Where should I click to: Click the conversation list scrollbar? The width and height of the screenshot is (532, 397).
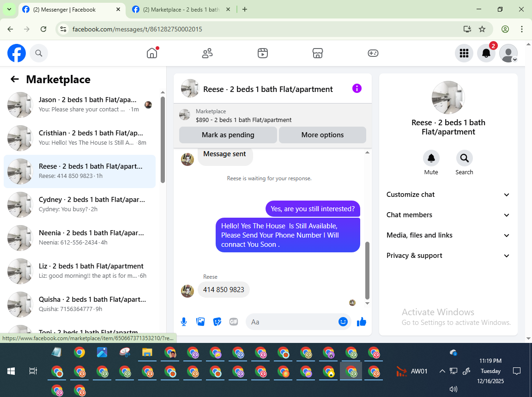point(163,140)
